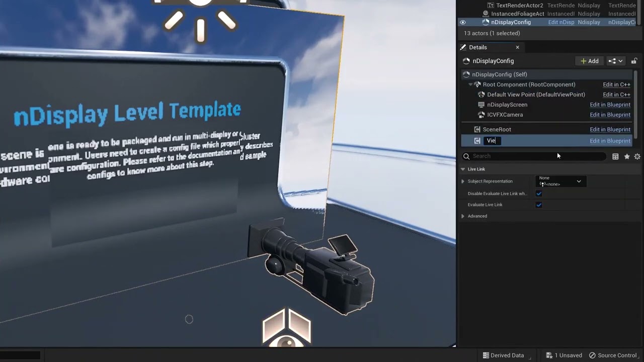Screen dimensions: 644x362
Task: Click the InstancedFoliageActor type icon
Action: pos(486,14)
